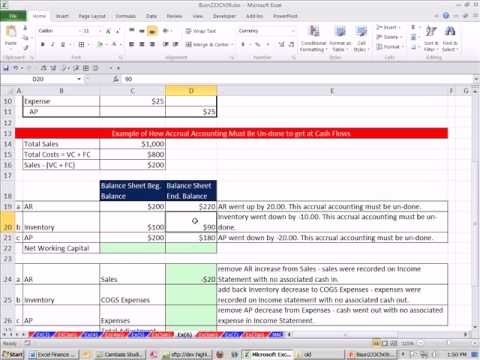Click Save icon in Quick Access Toolbar
This screenshot has height=360, width=480.
pos(6,68)
